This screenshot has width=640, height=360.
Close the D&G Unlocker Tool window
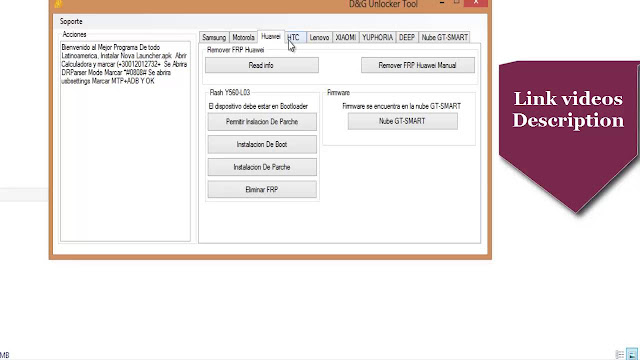(x=476, y=3)
